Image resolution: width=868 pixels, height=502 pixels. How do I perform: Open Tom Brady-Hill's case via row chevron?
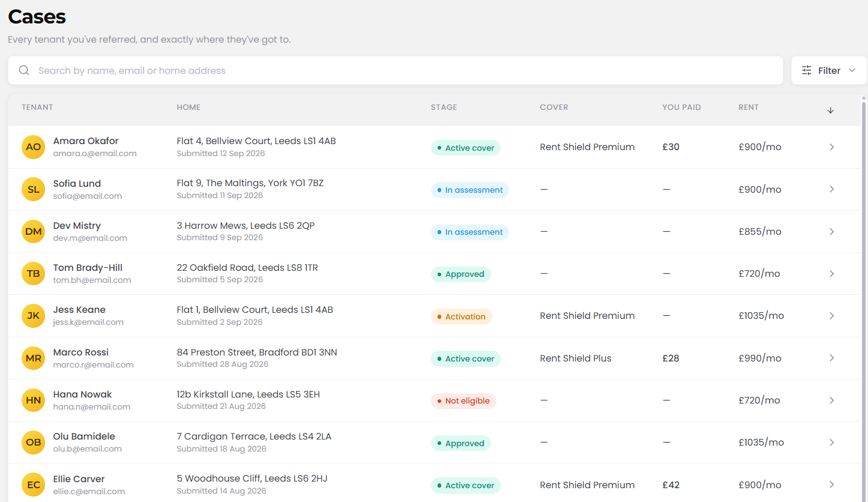tap(831, 274)
